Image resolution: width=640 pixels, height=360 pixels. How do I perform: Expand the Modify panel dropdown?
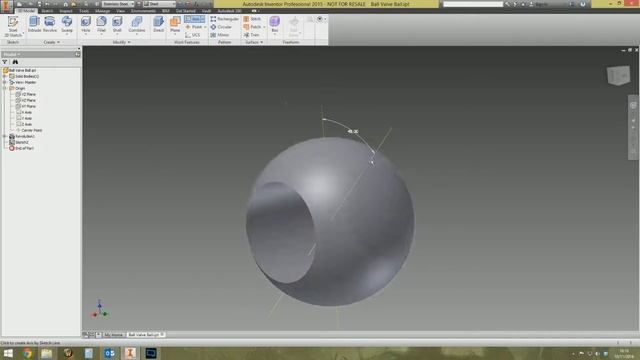pos(121,42)
